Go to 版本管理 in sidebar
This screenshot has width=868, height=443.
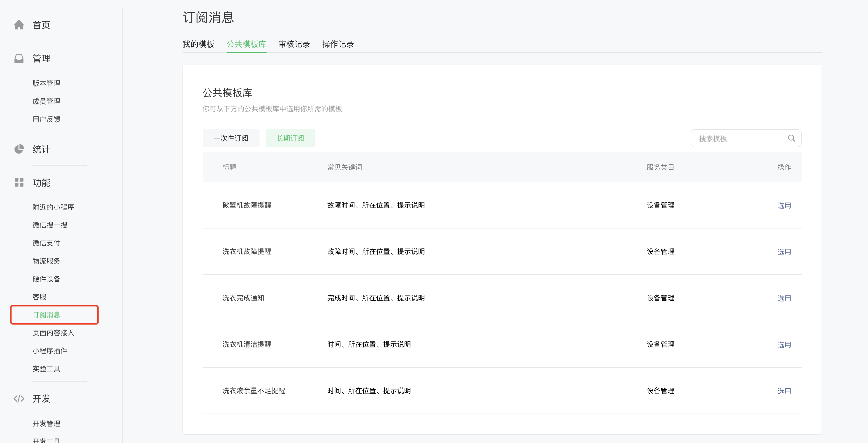pyautogui.click(x=46, y=84)
